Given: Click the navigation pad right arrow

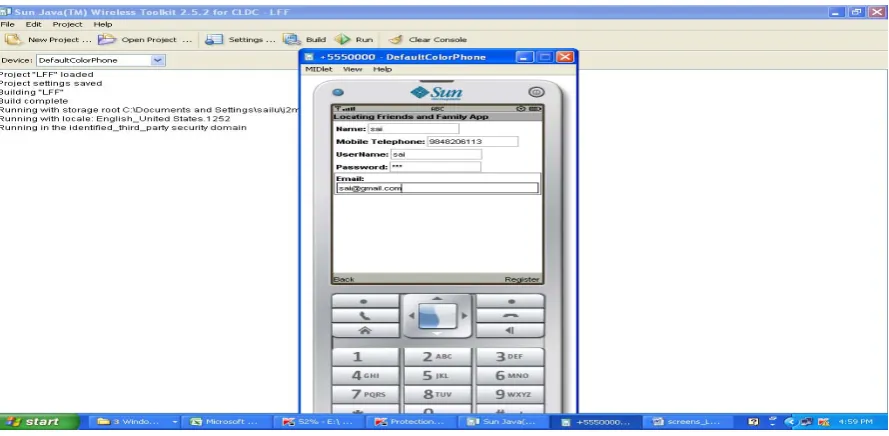Looking at the screenshot, I should (464, 316).
